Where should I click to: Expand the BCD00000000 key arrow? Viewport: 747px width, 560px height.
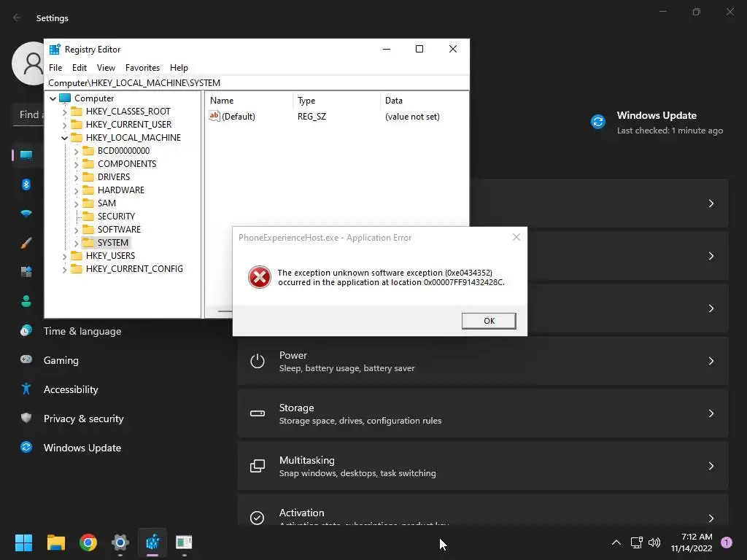(x=76, y=151)
